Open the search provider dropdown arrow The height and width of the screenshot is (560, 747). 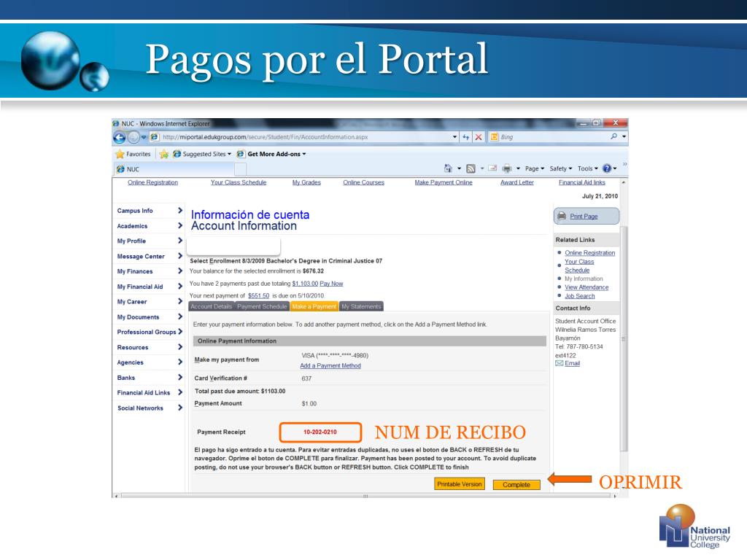point(624,136)
